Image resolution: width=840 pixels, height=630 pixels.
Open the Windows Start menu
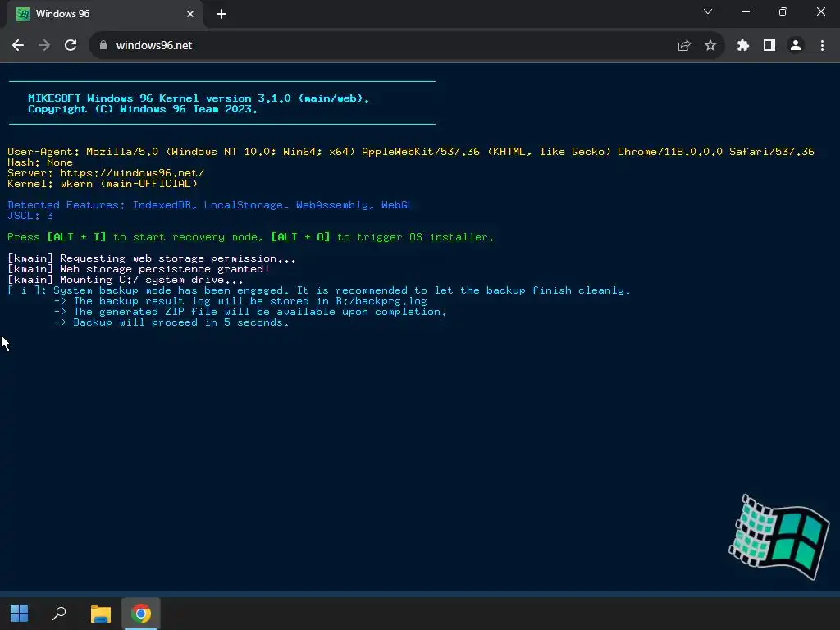pyautogui.click(x=20, y=614)
